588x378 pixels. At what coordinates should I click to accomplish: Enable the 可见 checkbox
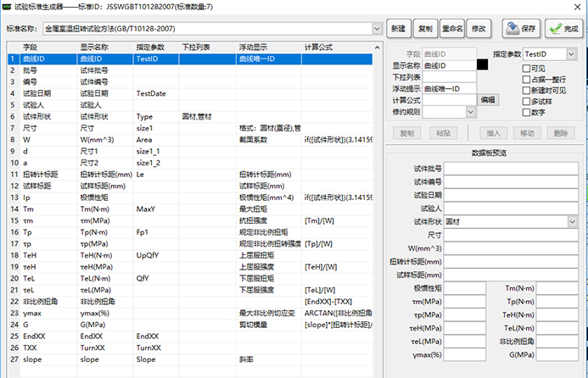pos(526,68)
